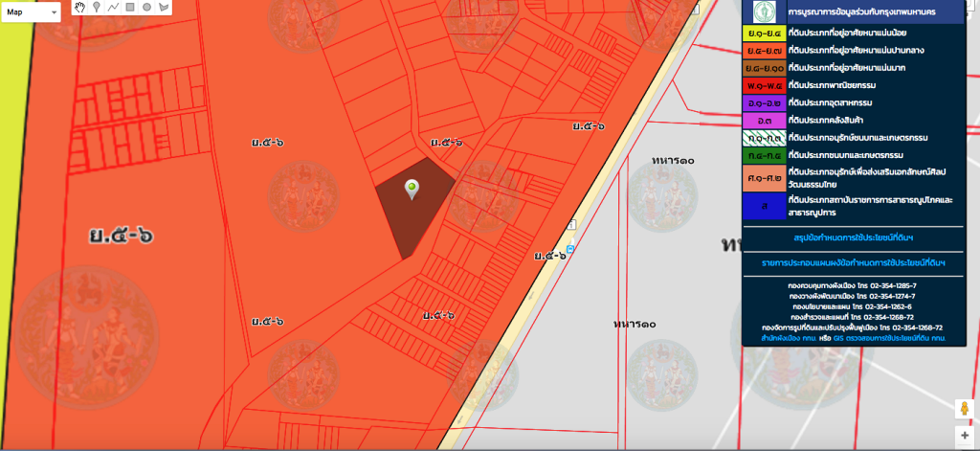The width and height of the screenshot is (980, 451).
Task: Click phone line กองควบคุมทางผังเมือง 02-354-1285-7
Action: tap(853, 285)
